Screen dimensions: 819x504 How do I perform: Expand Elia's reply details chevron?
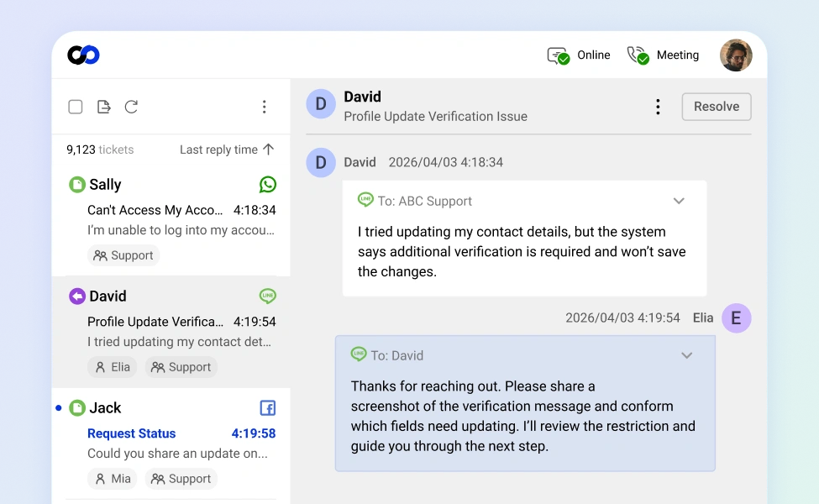(x=687, y=355)
